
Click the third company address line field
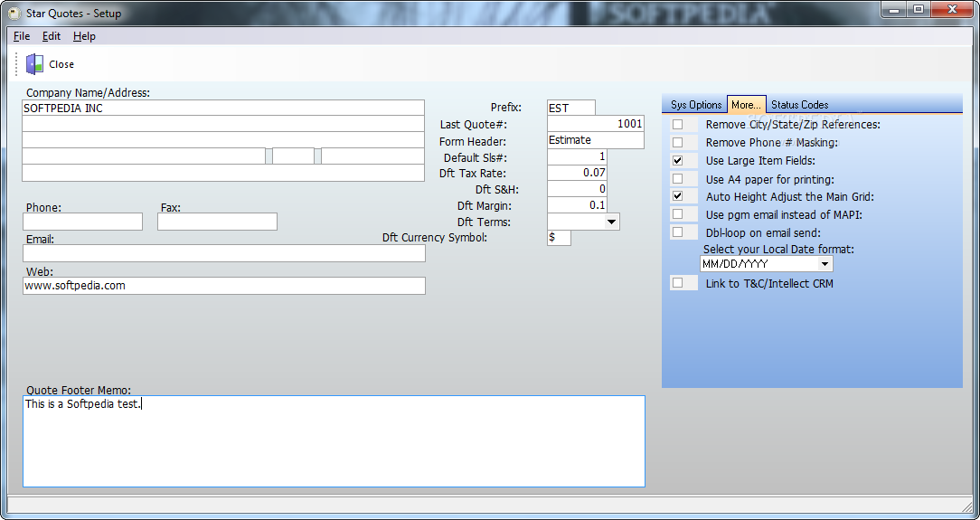223,140
